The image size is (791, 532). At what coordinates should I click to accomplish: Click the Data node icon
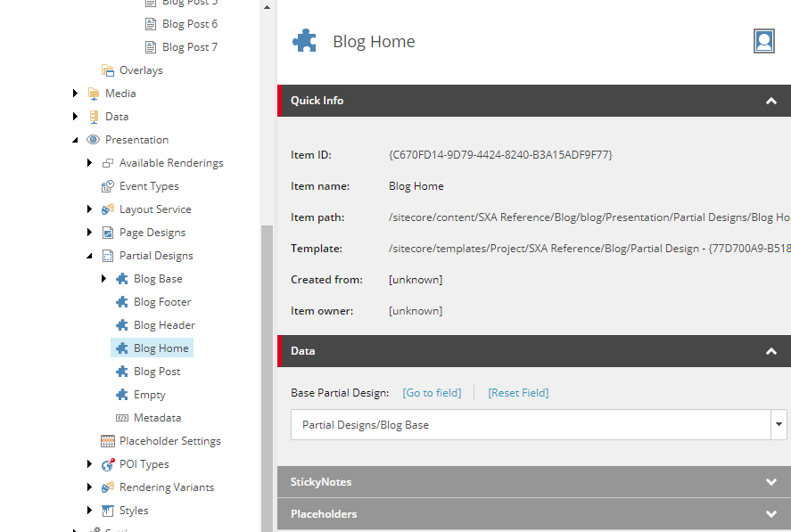point(94,117)
